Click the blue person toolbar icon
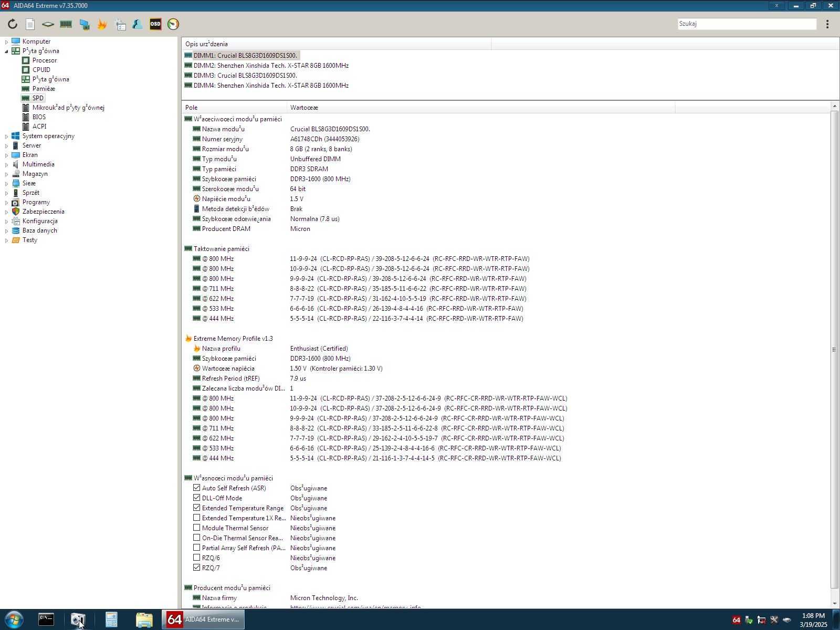The image size is (840, 630). [x=138, y=24]
